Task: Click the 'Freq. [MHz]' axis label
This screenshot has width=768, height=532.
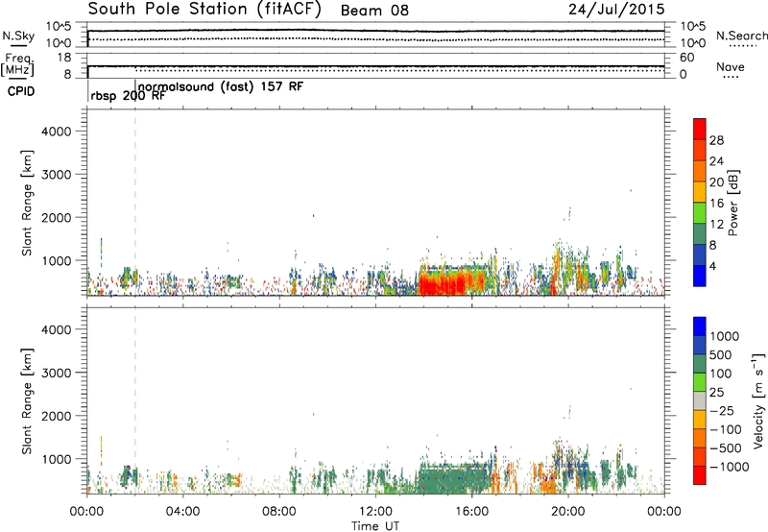Action: tap(17, 65)
